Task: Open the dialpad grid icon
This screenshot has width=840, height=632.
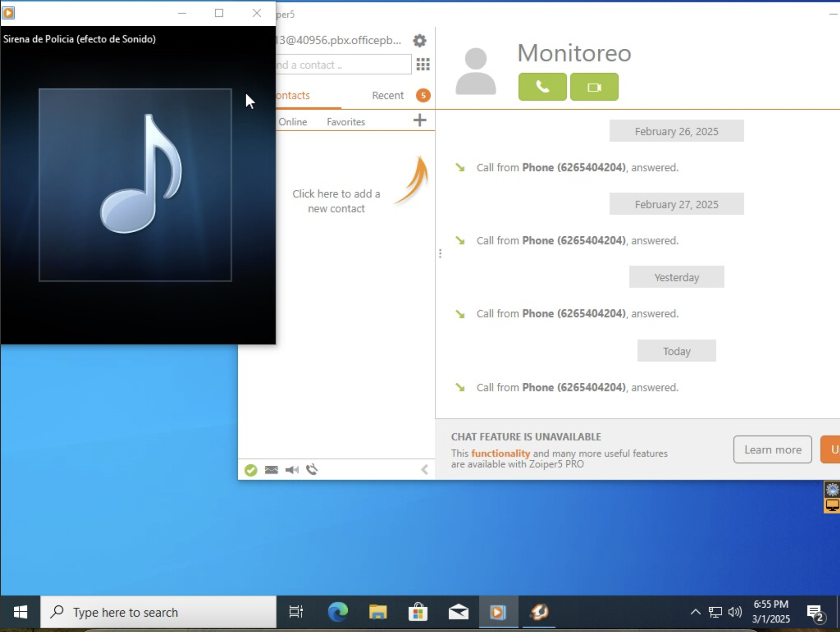Action: tap(423, 64)
